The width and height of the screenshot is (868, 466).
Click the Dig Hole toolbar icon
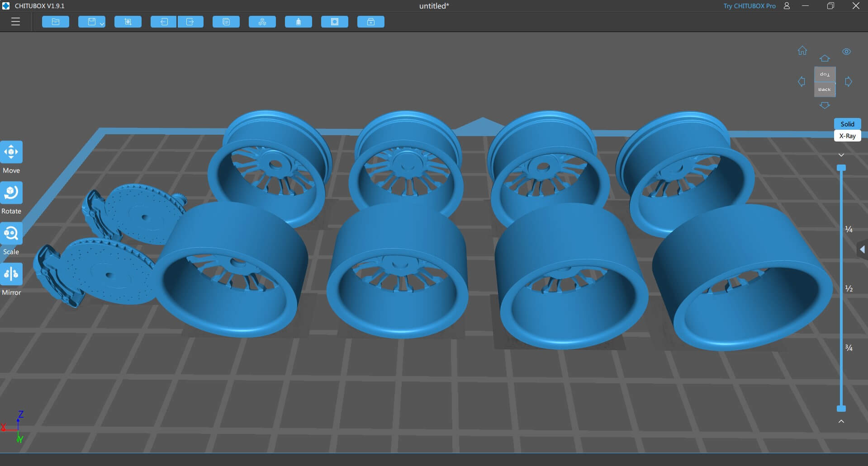click(335, 22)
